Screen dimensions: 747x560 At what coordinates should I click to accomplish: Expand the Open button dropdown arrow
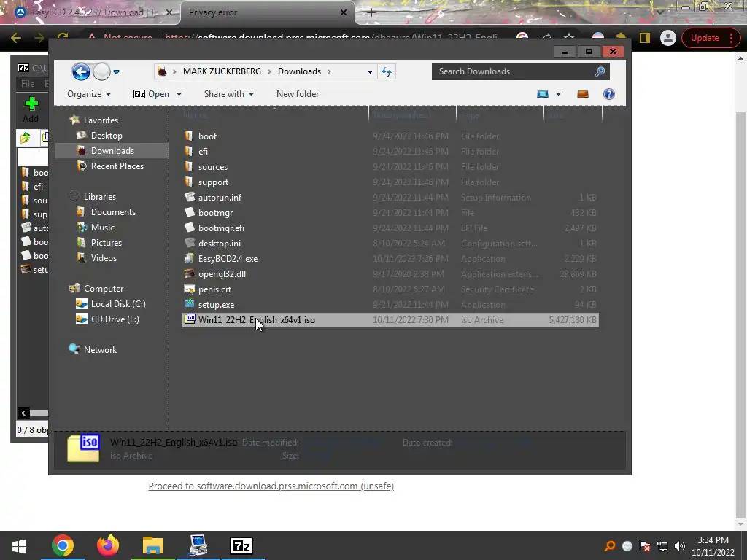click(x=179, y=94)
